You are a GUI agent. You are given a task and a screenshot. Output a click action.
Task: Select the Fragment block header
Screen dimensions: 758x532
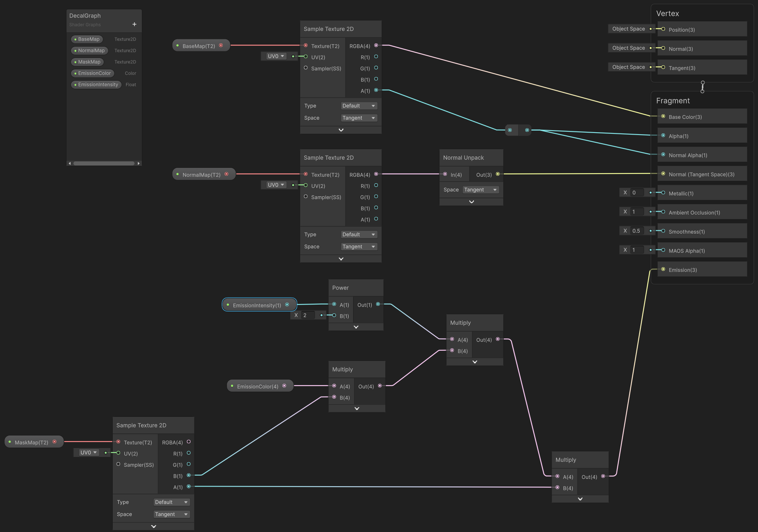point(673,101)
